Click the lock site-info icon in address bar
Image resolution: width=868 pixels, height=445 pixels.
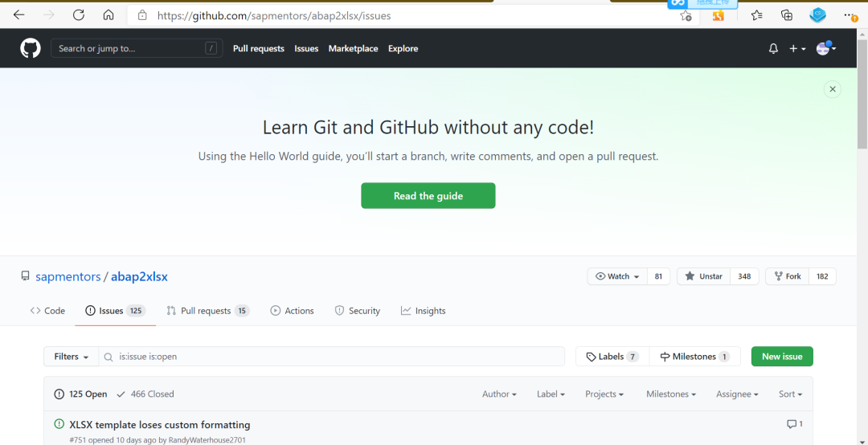pos(142,15)
